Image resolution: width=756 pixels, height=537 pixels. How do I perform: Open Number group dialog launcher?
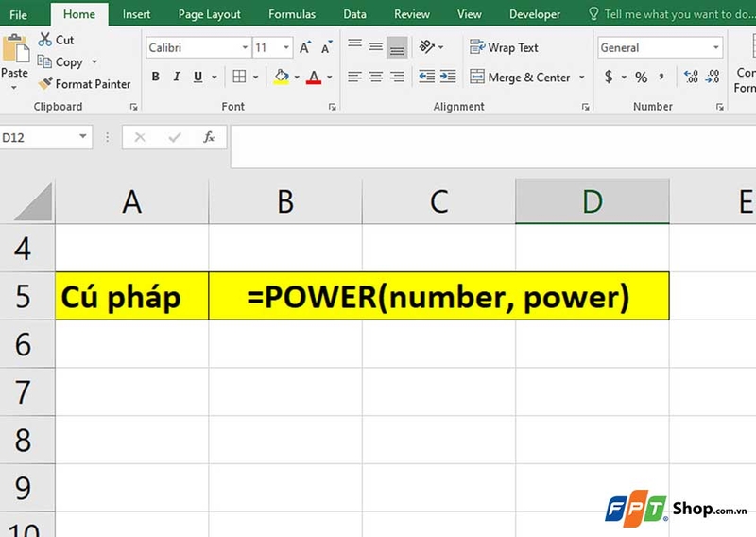[720, 107]
